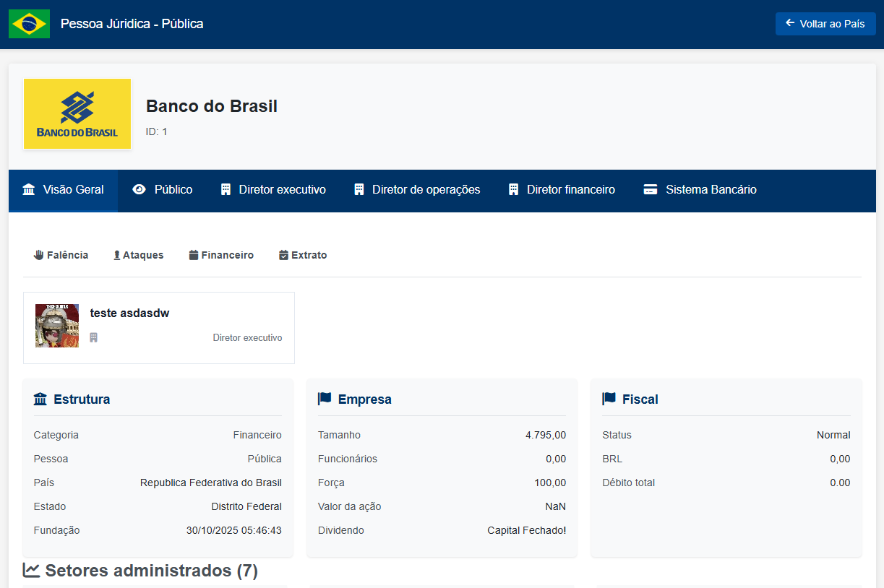The height and width of the screenshot is (588, 884).
Task: Click the pawn icon next to Ataques
Action: click(x=117, y=255)
